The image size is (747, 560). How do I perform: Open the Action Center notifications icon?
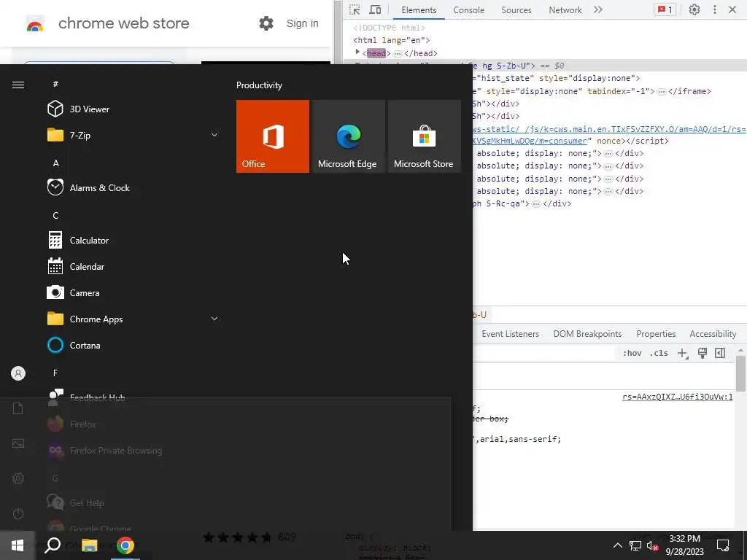pyautogui.click(x=723, y=545)
